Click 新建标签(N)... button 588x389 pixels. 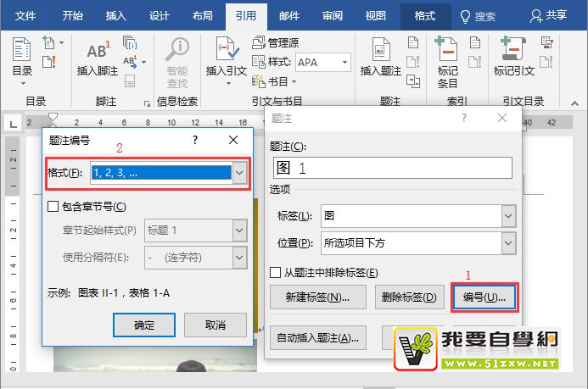(317, 297)
